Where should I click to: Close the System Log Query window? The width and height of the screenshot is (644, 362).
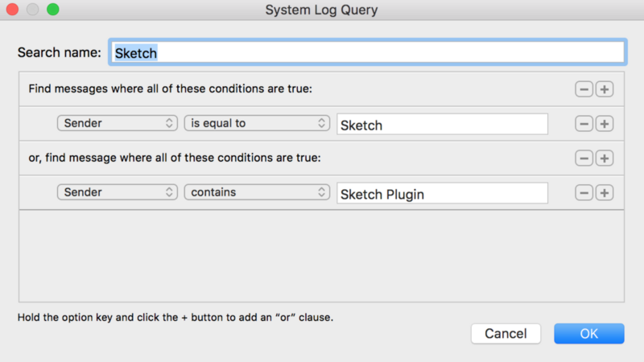(x=12, y=10)
